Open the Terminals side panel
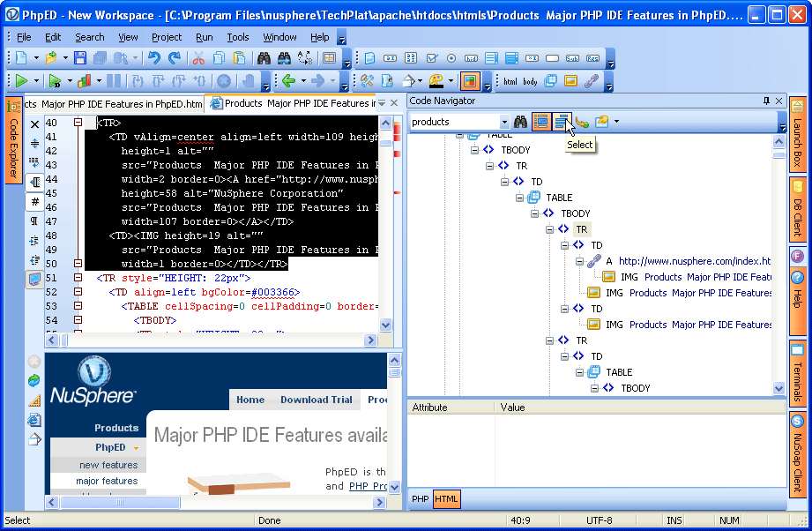The image size is (812, 531). point(798,373)
